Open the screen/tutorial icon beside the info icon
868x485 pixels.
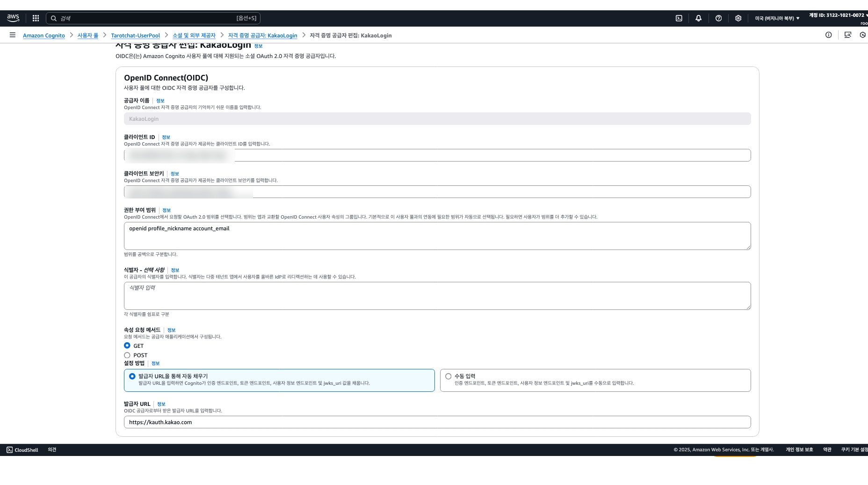(847, 35)
